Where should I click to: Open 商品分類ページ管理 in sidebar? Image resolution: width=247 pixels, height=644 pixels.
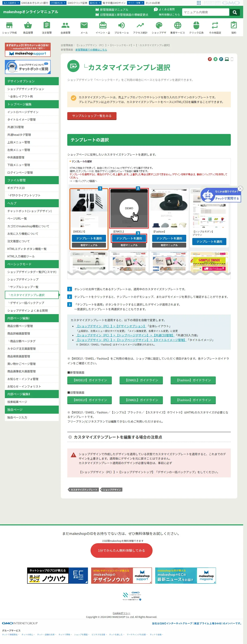click(32, 326)
